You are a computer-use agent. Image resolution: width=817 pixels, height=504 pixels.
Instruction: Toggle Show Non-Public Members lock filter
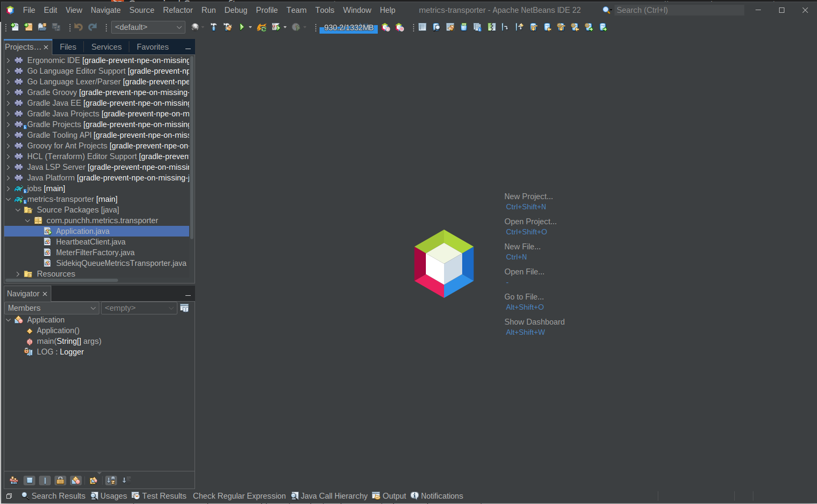[x=60, y=481]
